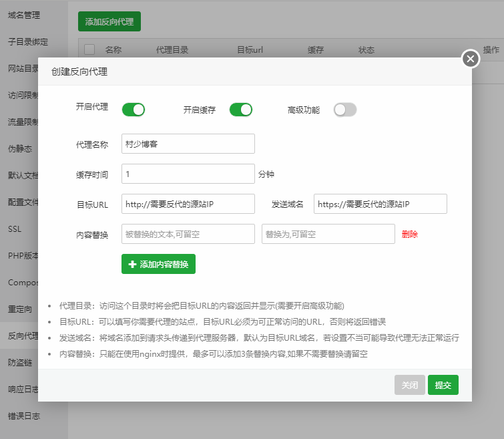Click the 关闭 button
The image size is (504, 439).
409,385
